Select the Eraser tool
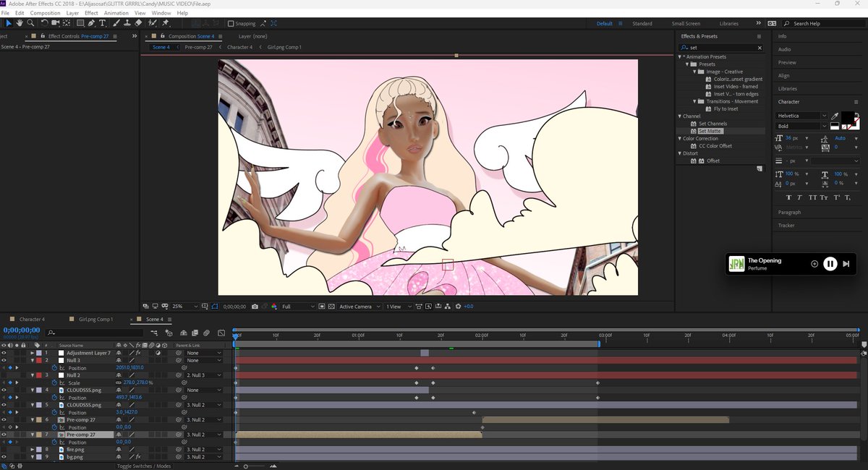This screenshot has height=470, width=868. tap(138, 23)
